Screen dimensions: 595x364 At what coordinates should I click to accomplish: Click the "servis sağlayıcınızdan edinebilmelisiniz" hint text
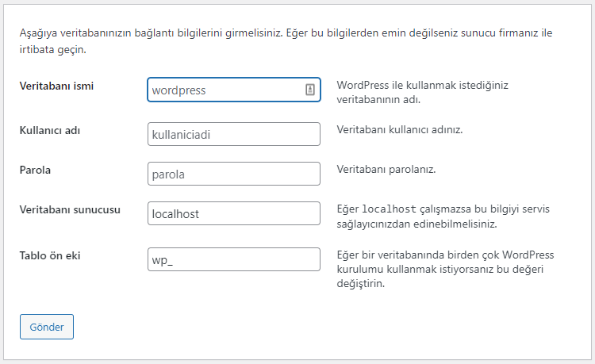coord(416,224)
